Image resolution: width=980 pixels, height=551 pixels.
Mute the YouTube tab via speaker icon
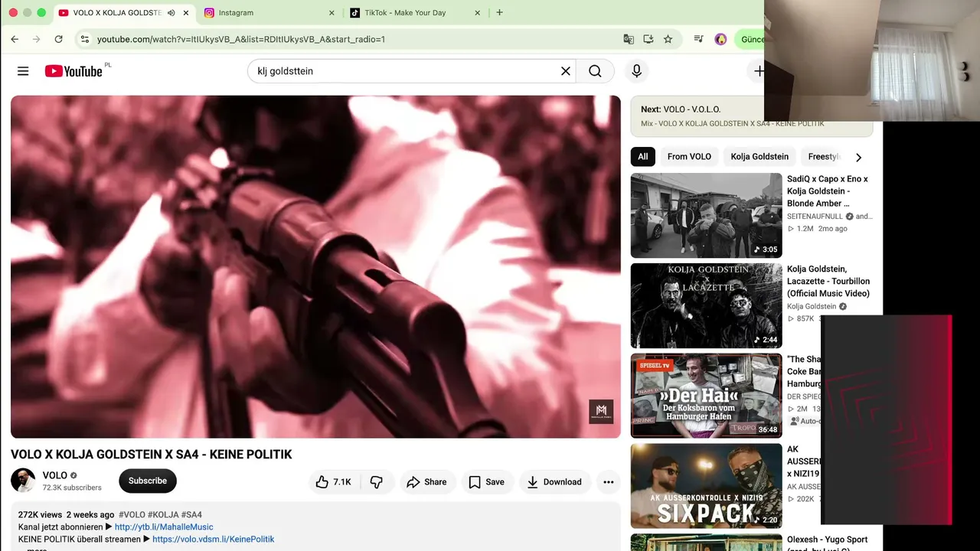(171, 13)
